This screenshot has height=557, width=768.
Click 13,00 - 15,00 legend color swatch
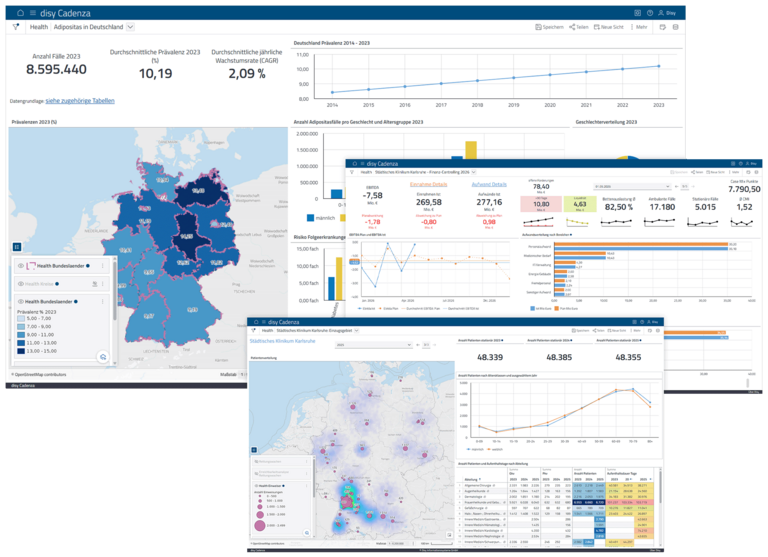click(x=21, y=351)
